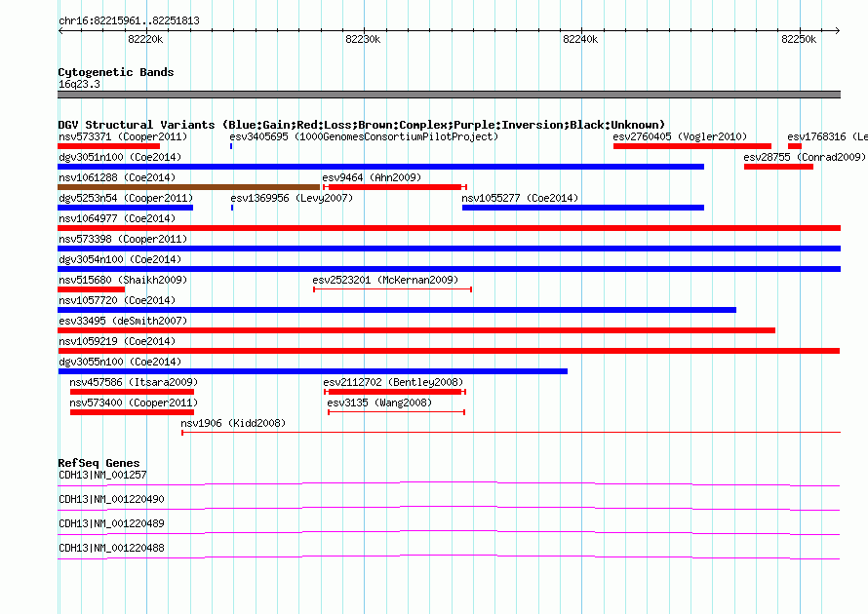Open the nsv515680 (Shaikh2009) red bar
Image resolution: width=868 pixels, height=614 pixels.
(x=92, y=289)
